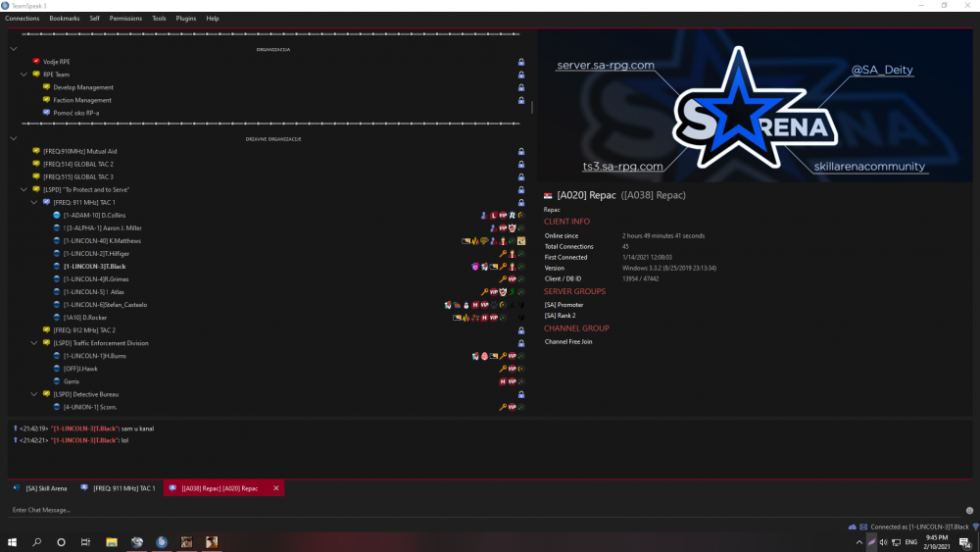
Task: Collapse [LSPD] "To Protect and to Serve"
Action: coord(24,189)
